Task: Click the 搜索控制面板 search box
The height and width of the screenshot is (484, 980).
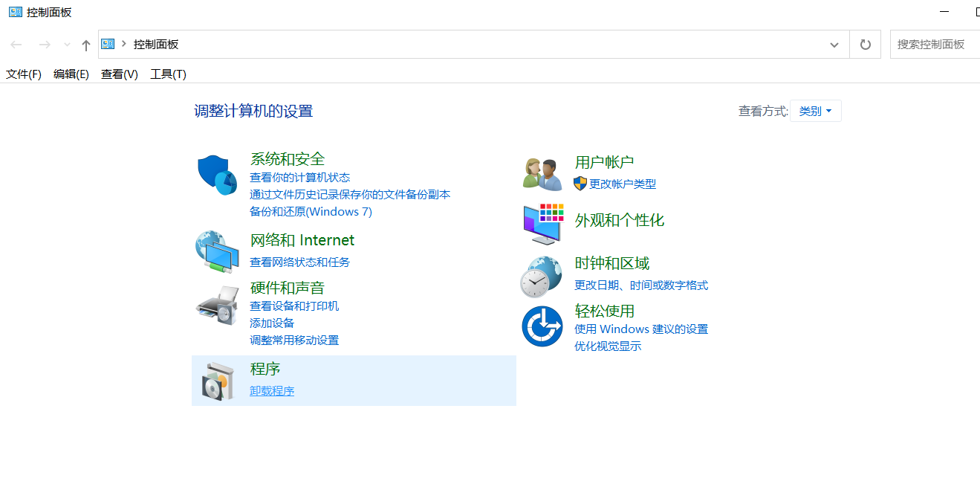Action: pyautogui.click(x=935, y=44)
